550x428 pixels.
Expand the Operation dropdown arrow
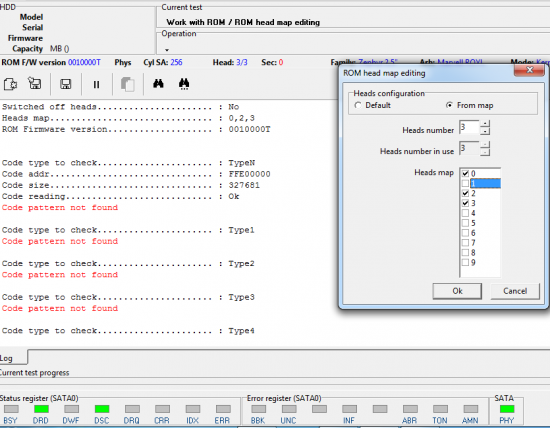coord(167,50)
